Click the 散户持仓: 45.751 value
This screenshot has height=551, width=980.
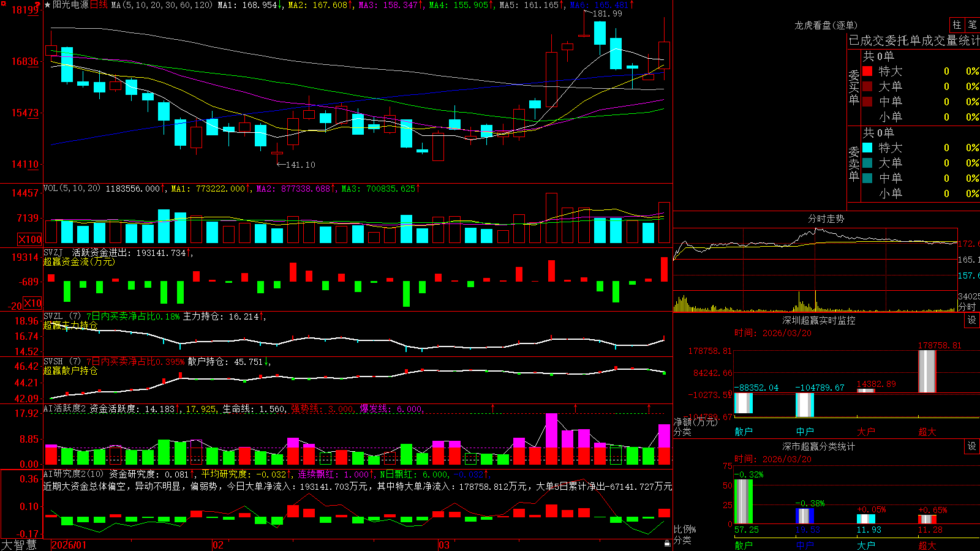click(x=225, y=362)
